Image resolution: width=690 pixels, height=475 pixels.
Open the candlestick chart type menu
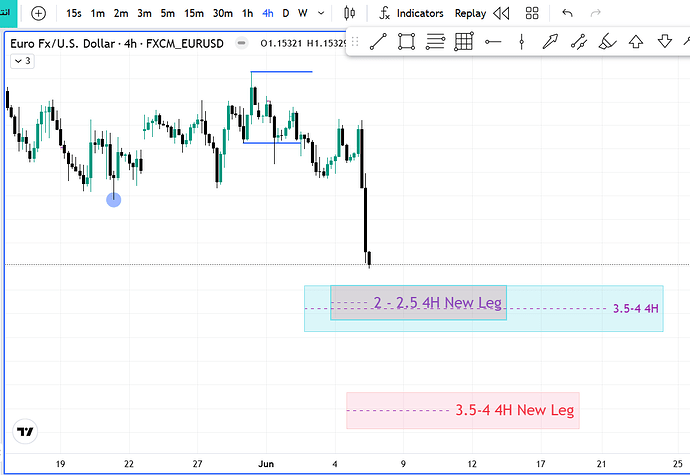(x=349, y=14)
